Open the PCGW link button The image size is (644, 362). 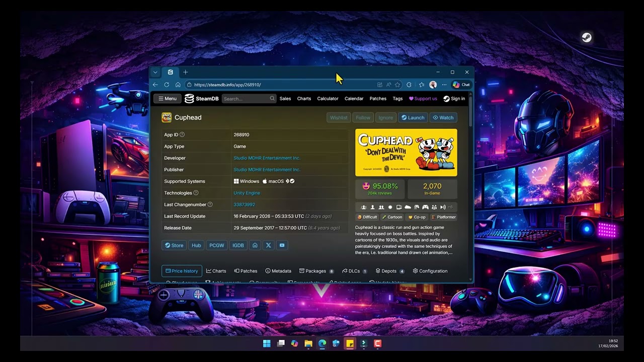(216, 245)
